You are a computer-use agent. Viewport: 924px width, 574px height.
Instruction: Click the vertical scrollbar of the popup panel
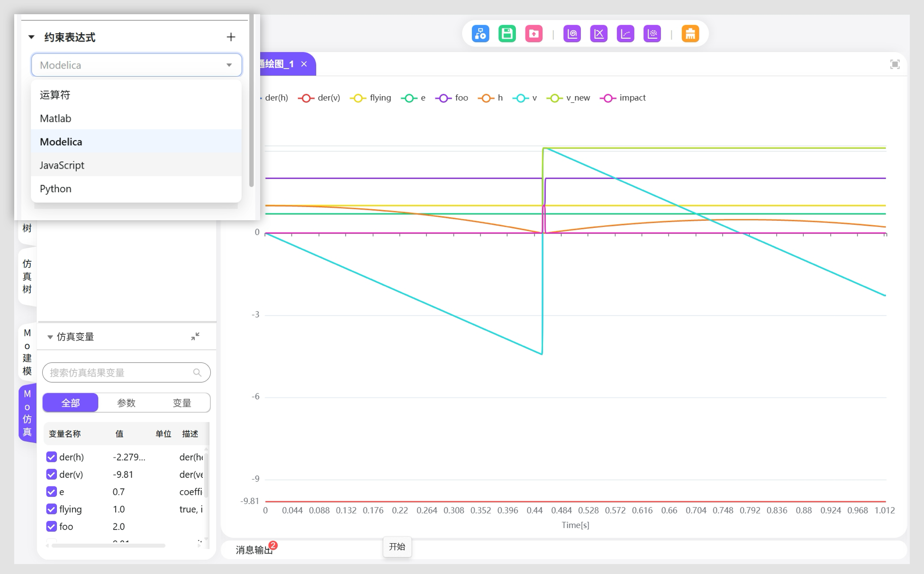coord(251,100)
